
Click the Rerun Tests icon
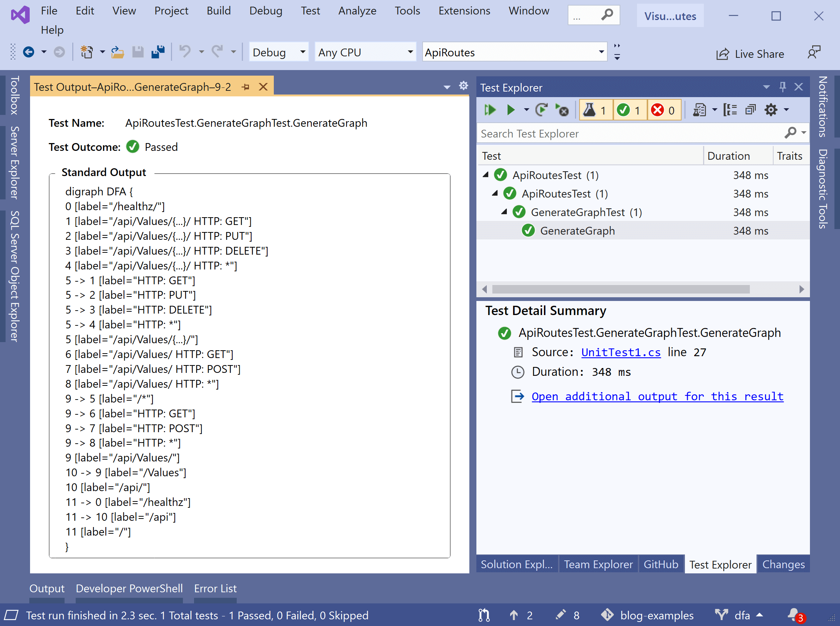coord(541,110)
